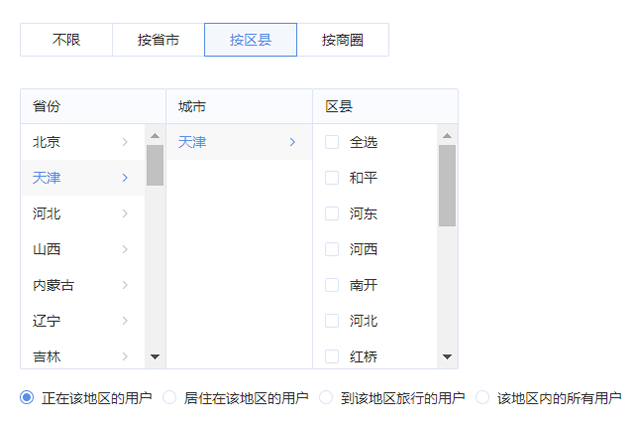Screen dimensions: 640x421
Task: Select 到该地区旅行的用户 radio option
Action: point(326,398)
